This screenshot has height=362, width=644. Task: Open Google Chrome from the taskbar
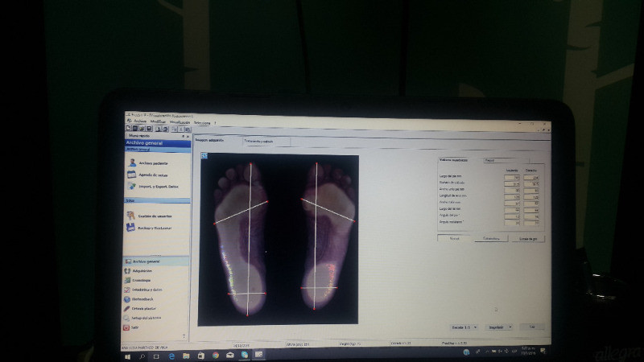(x=216, y=354)
